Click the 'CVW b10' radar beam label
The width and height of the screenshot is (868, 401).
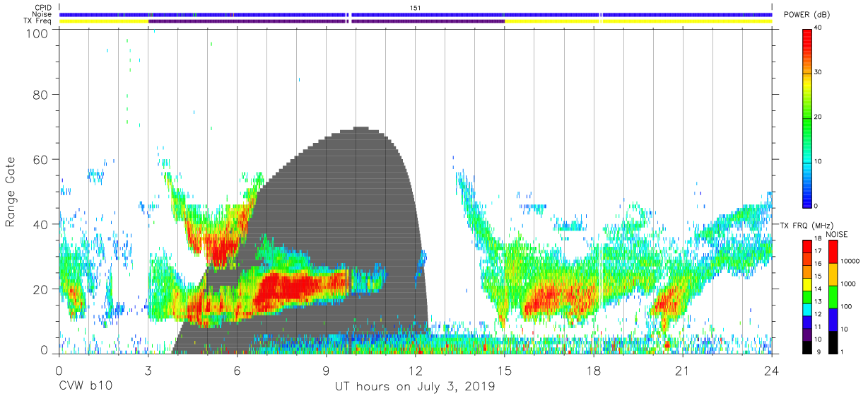85,387
